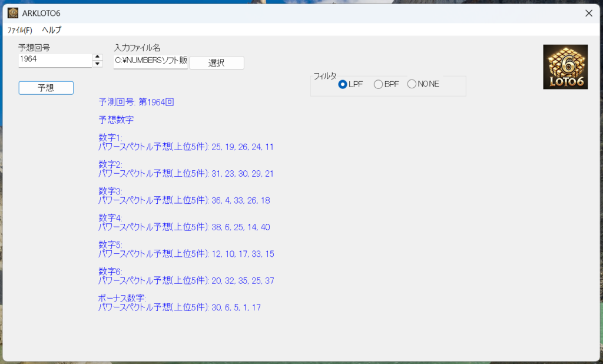Decrease 予想回号 with the down arrow

tap(97, 64)
